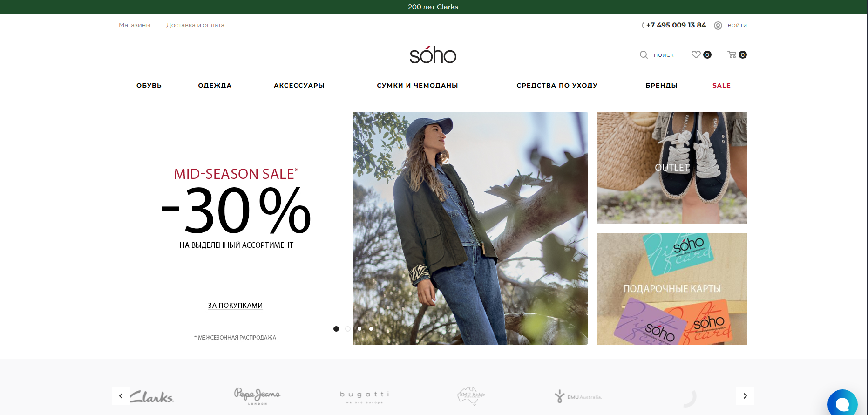The image size is (868, 415).
Task: Click the Pepe Jeans brand logo
Action: (x=257, y=396)
